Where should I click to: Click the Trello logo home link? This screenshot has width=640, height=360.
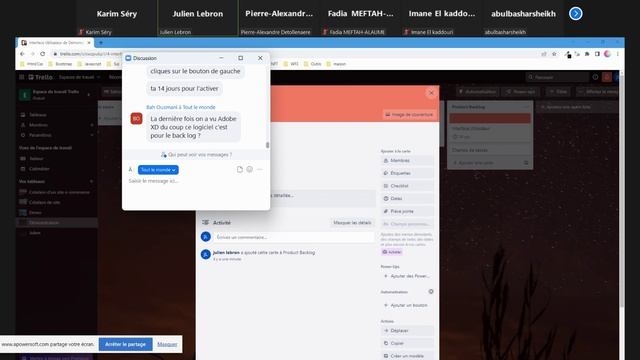[x=40, y=77]
